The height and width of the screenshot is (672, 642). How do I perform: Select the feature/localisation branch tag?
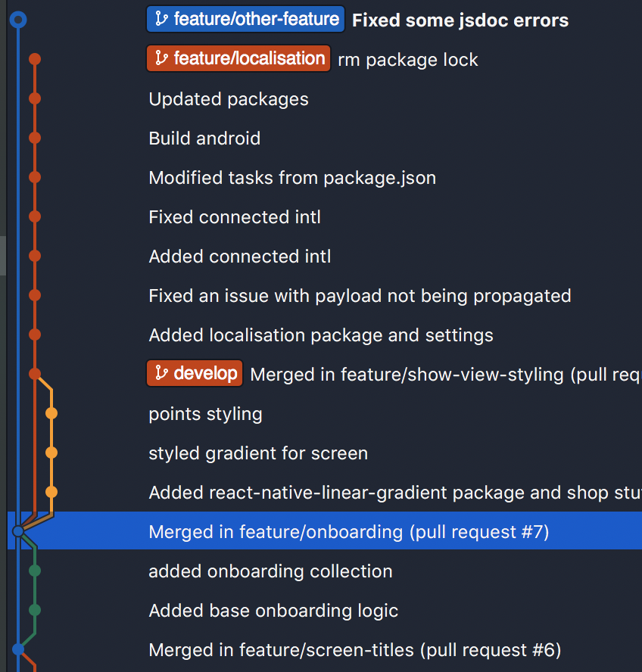click(238, 59)
